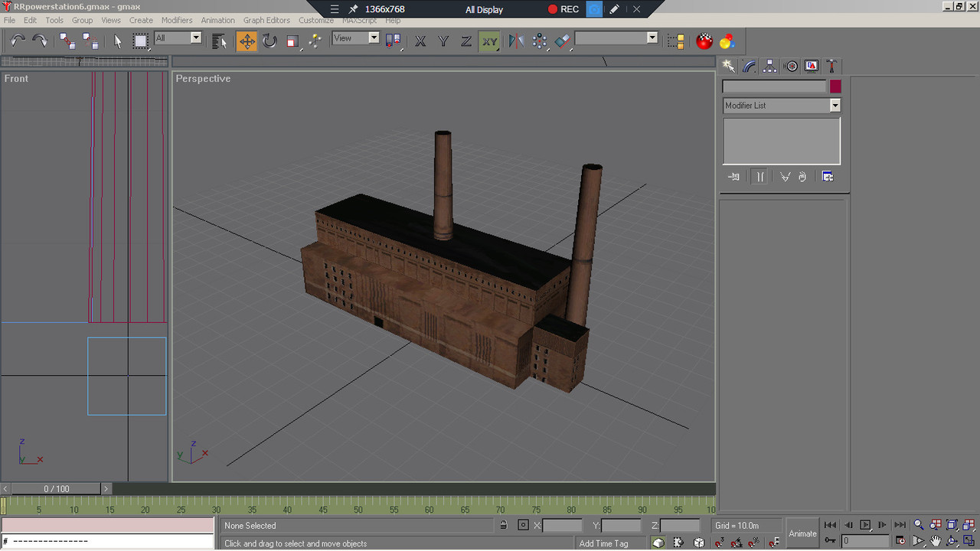The height and width of the screenshot is (551, 980).
Task: Open the Material Editor red sphere icon
Action: [704, 41]
